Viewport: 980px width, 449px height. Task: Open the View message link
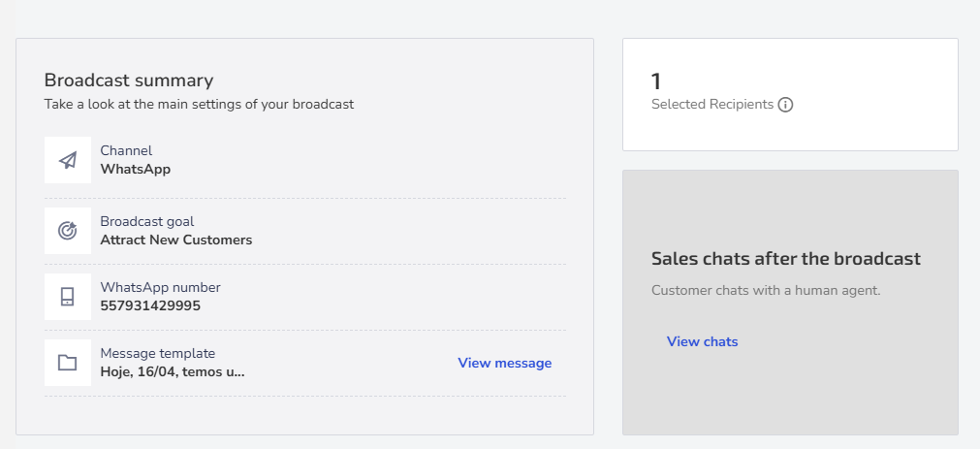(504, 363)
